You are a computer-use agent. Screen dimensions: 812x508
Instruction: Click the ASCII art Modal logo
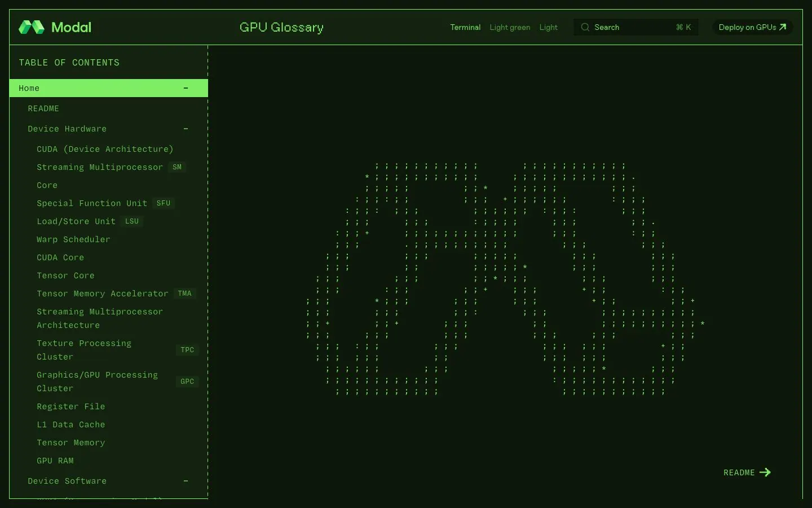[506, 279]
